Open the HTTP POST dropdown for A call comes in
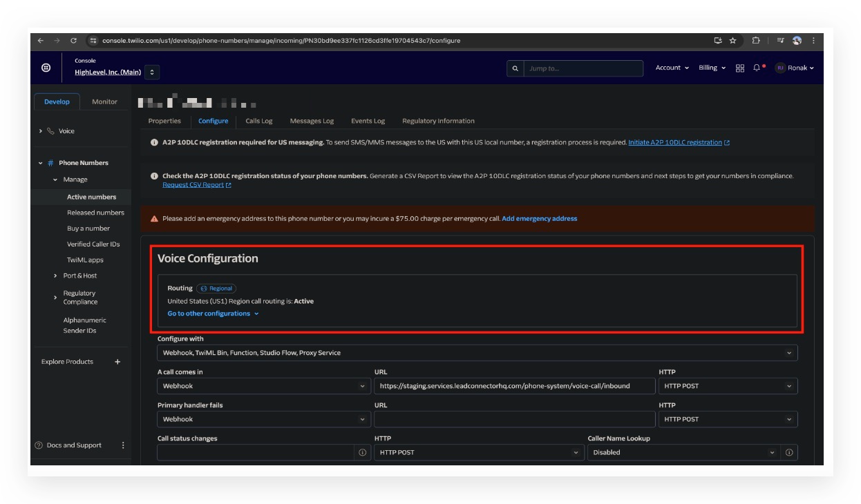The width and height of the screenshot is (861, 504). point(728,386)
